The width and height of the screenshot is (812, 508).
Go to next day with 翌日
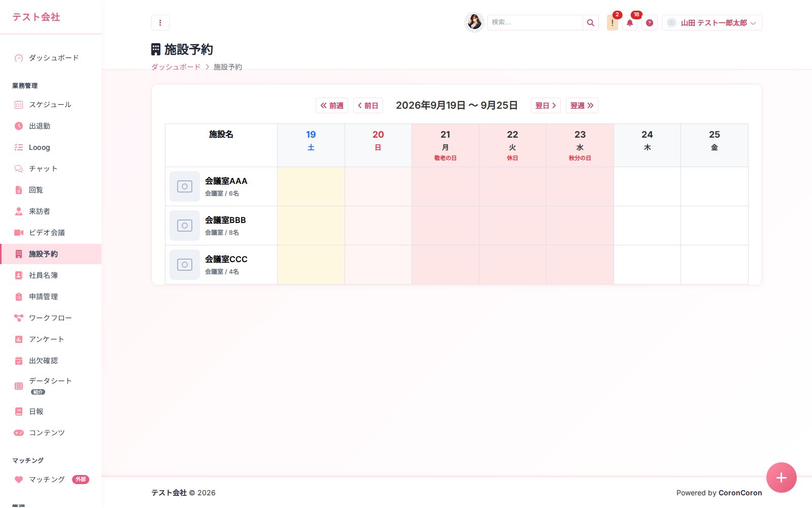click(x=546, y=106)
